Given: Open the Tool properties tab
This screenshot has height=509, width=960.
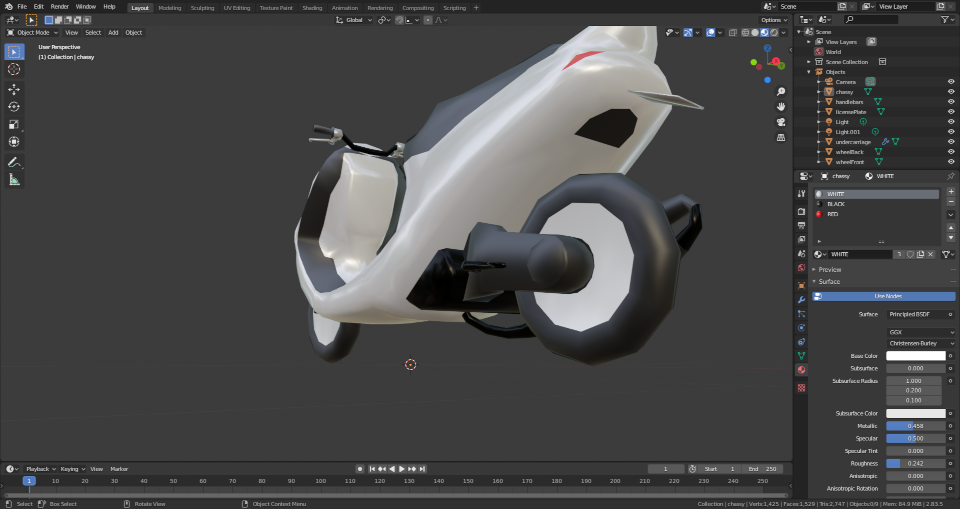Looking at the screenshot, I should click(801, 194).
